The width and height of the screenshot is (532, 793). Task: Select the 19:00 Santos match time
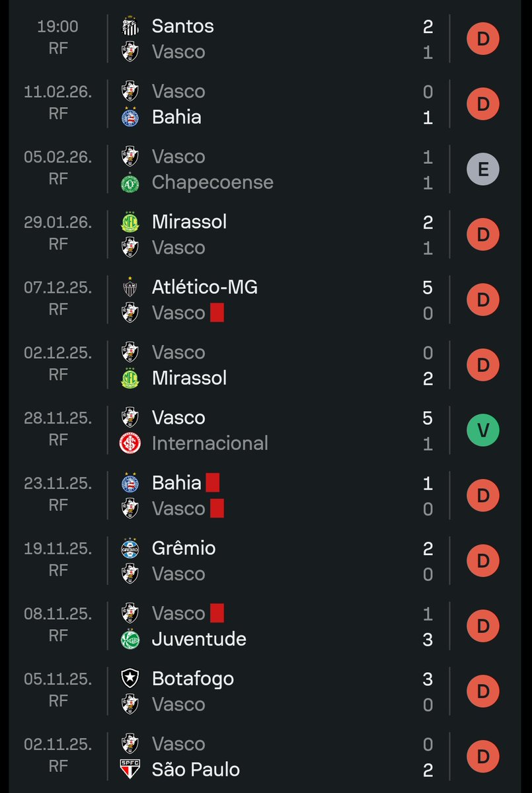[x=57, y=26]
